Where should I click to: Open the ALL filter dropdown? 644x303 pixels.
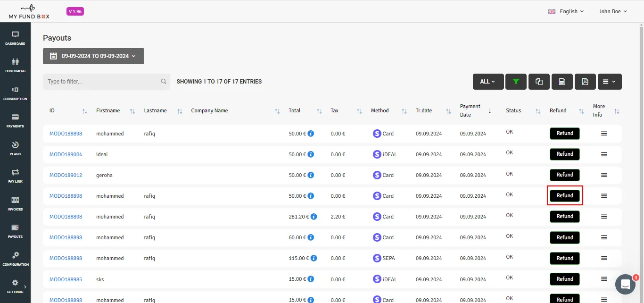coord(488,82)
